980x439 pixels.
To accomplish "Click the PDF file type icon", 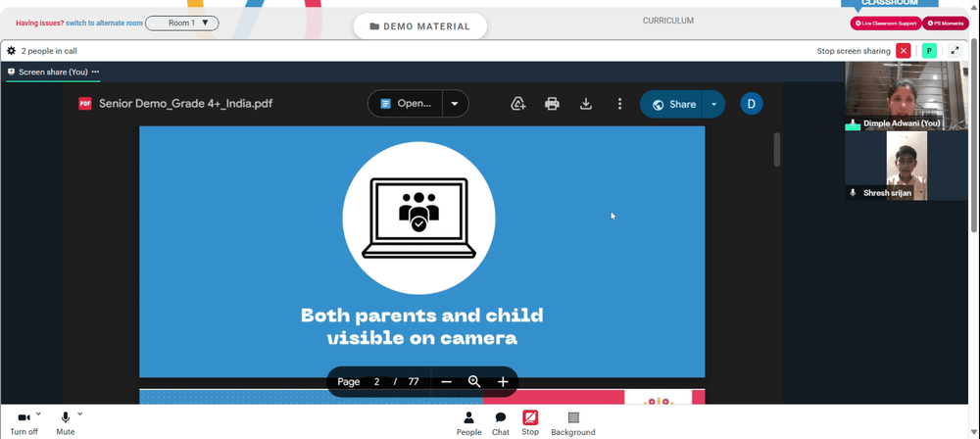I will pos(85,104).
